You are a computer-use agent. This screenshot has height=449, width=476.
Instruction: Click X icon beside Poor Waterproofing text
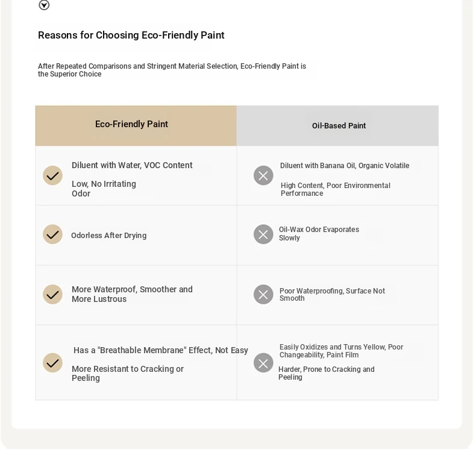click(x=263, y=295)
